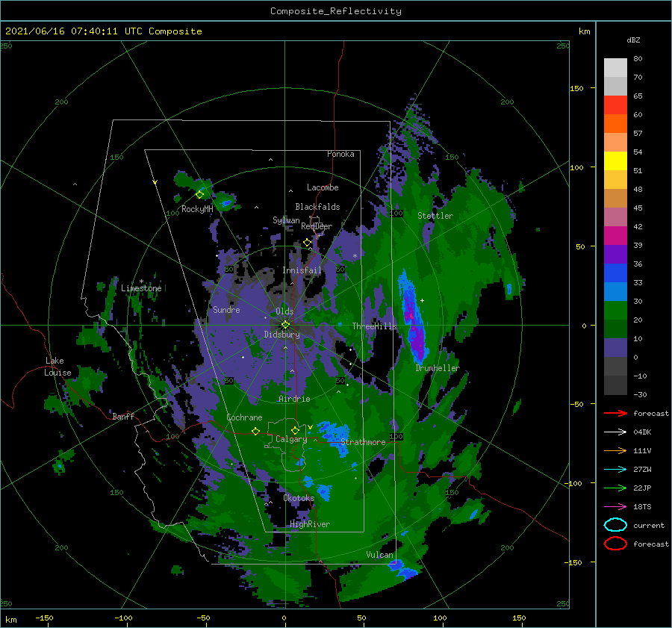Click the white 04DK arrow icon
Viewport: 672px width, 628px height.
[x=615, y=432]
